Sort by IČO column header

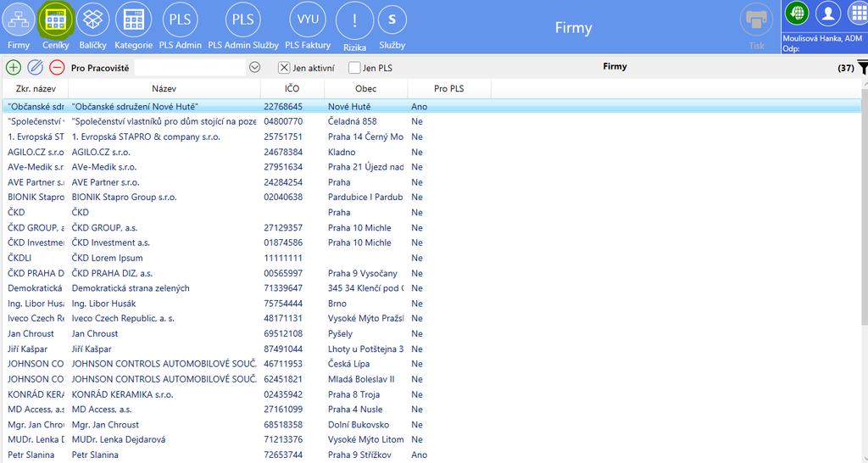point(292,88)
